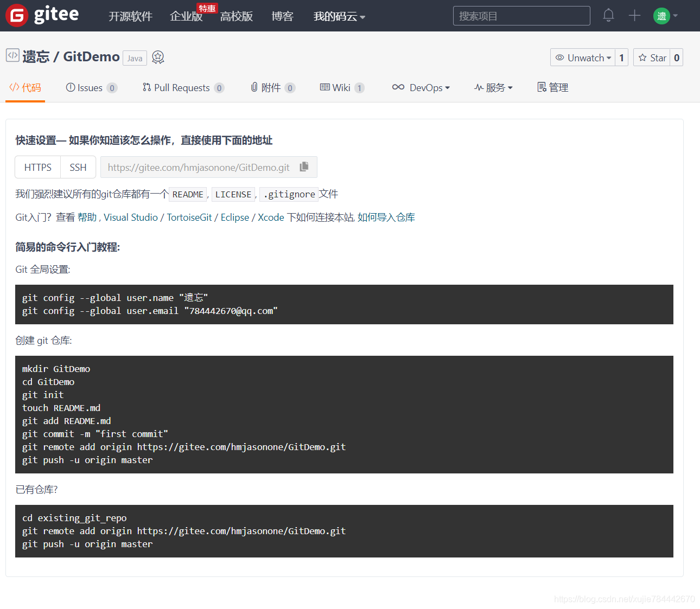
Task: Click the README link
Action: [188, 194]
